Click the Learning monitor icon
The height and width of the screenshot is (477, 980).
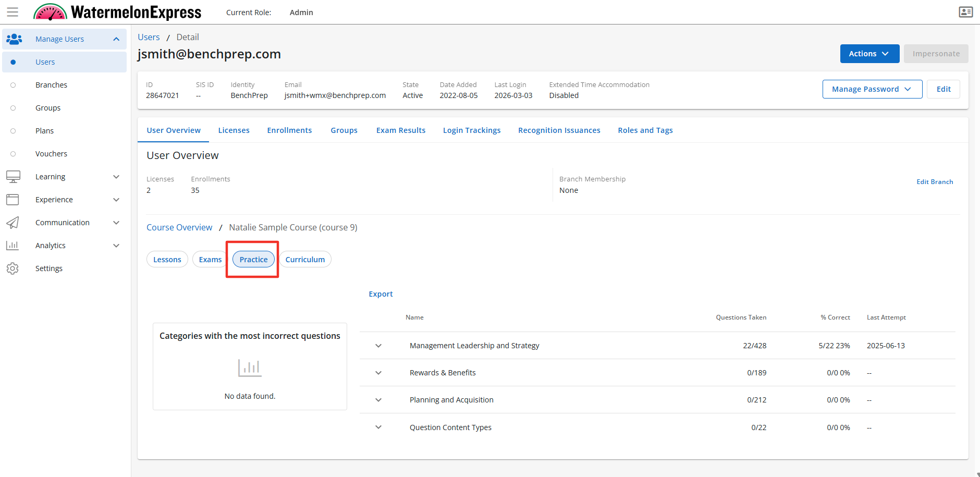coord(13,177)
